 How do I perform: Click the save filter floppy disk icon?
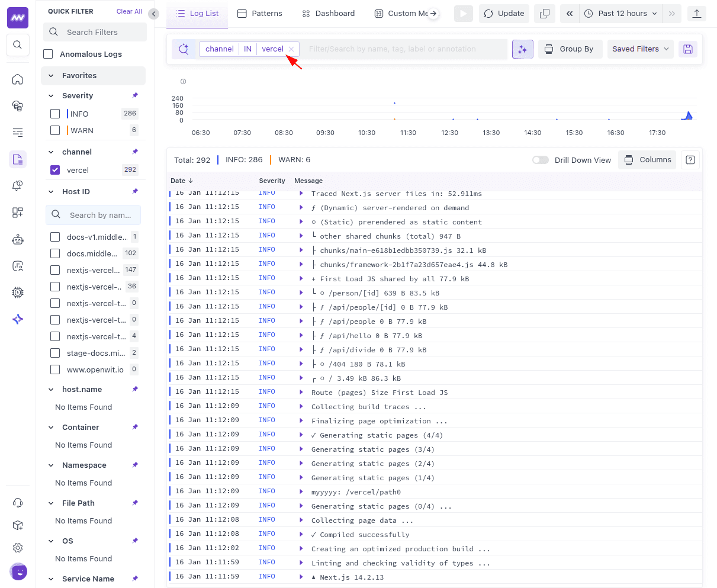click(687, 49)
